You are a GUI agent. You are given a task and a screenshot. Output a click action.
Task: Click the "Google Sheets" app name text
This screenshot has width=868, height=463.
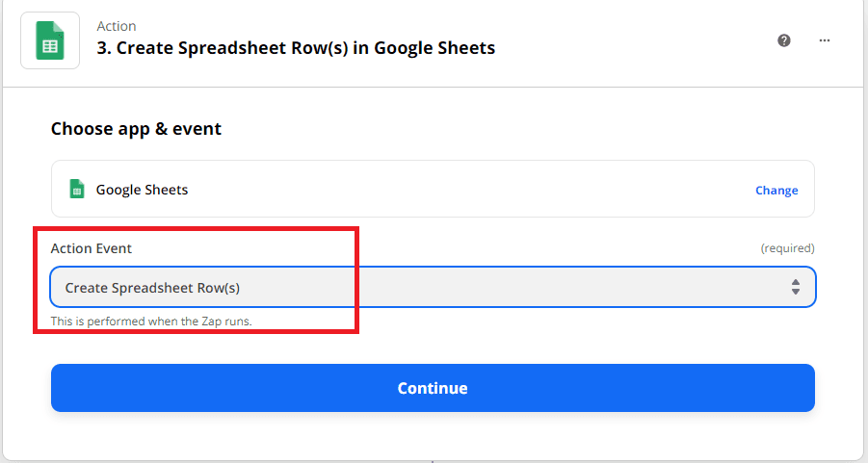point(142,190)
